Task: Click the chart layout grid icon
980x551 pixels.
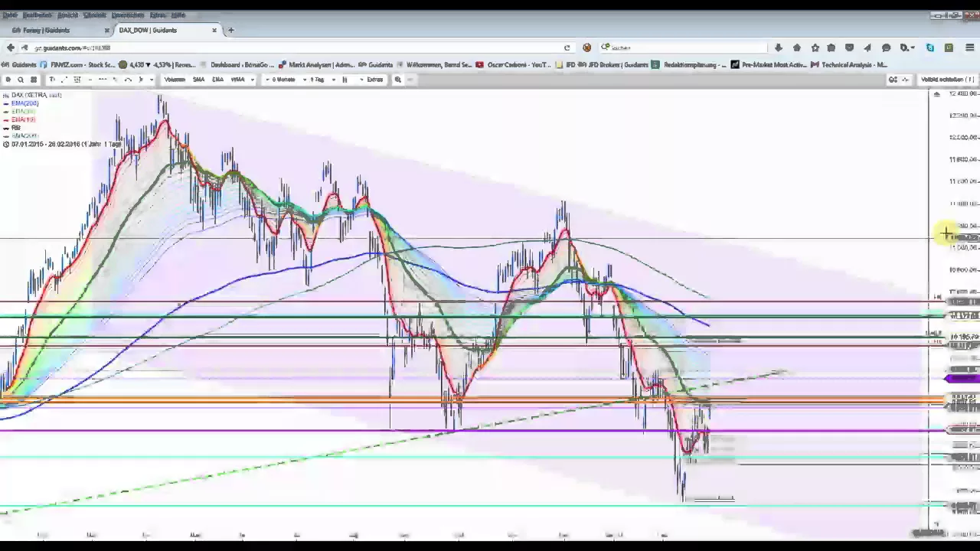Action: (x=34, y=80)
